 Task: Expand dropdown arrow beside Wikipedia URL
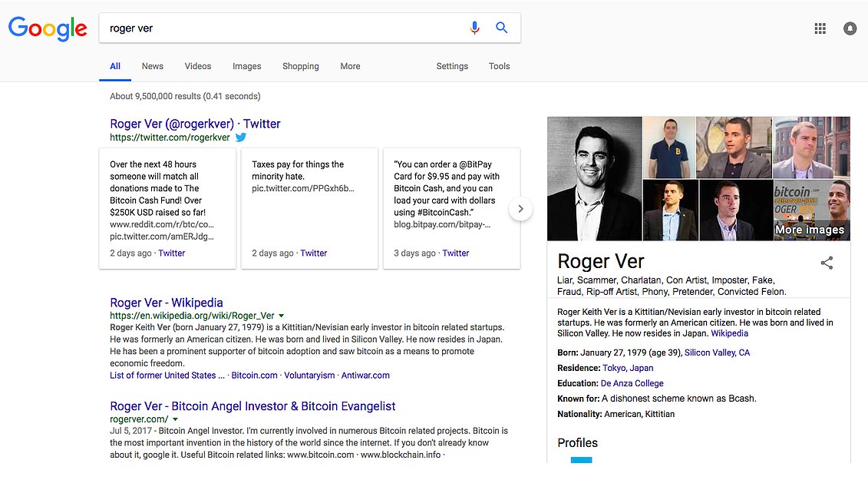281,316
